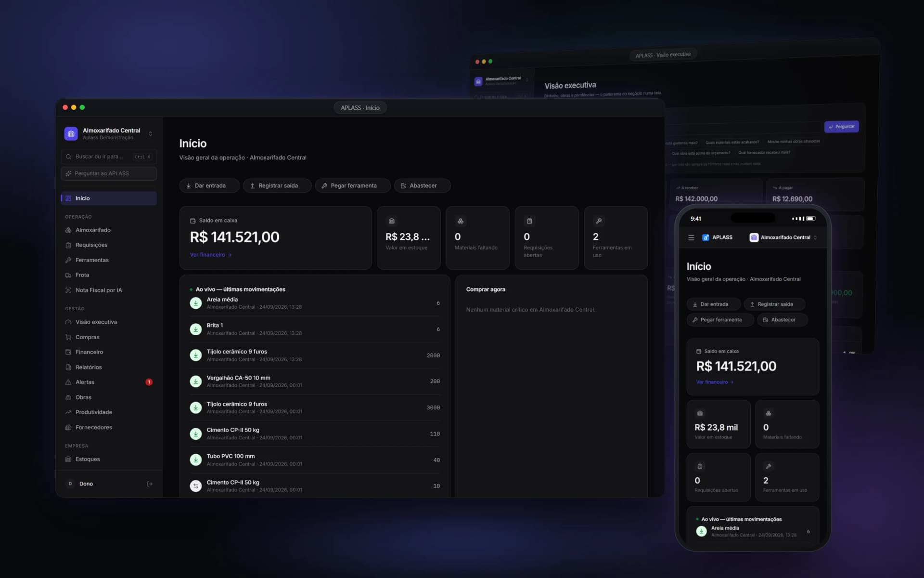
Task: Click the Nota Fiscal por IA icon
Action: click(68, 290)
